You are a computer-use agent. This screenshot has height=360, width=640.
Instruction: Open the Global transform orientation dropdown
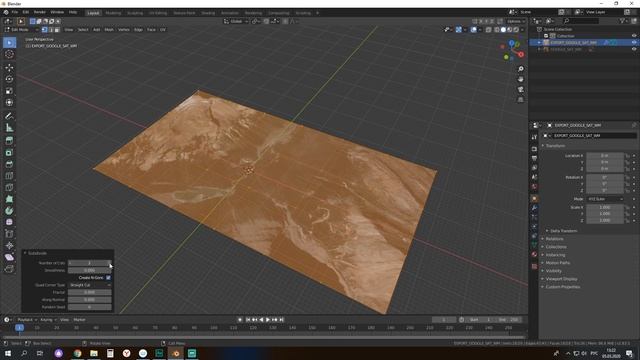[x=236, y=21]
